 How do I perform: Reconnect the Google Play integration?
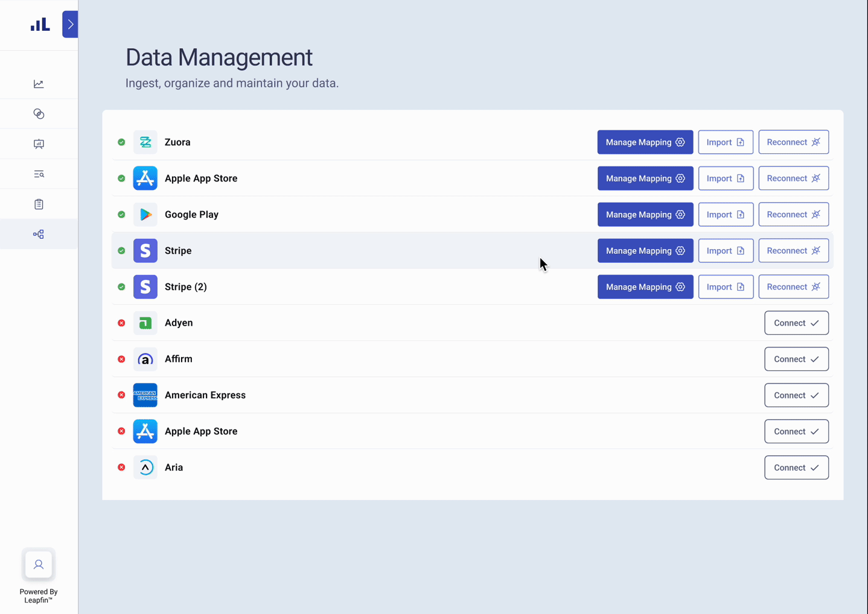(x=794, y=215)
